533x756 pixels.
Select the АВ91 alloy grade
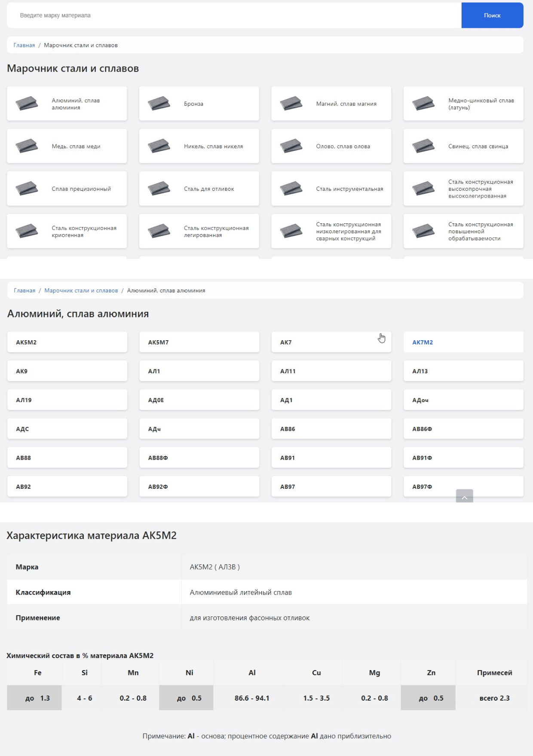pyautogui.click(x=331, y=457)
